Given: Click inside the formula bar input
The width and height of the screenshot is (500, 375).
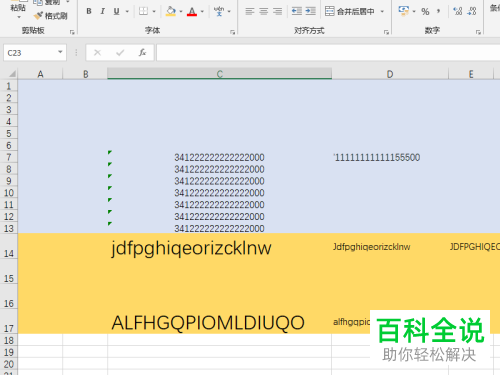Looking at the screenshot, I should pos(328,53).
